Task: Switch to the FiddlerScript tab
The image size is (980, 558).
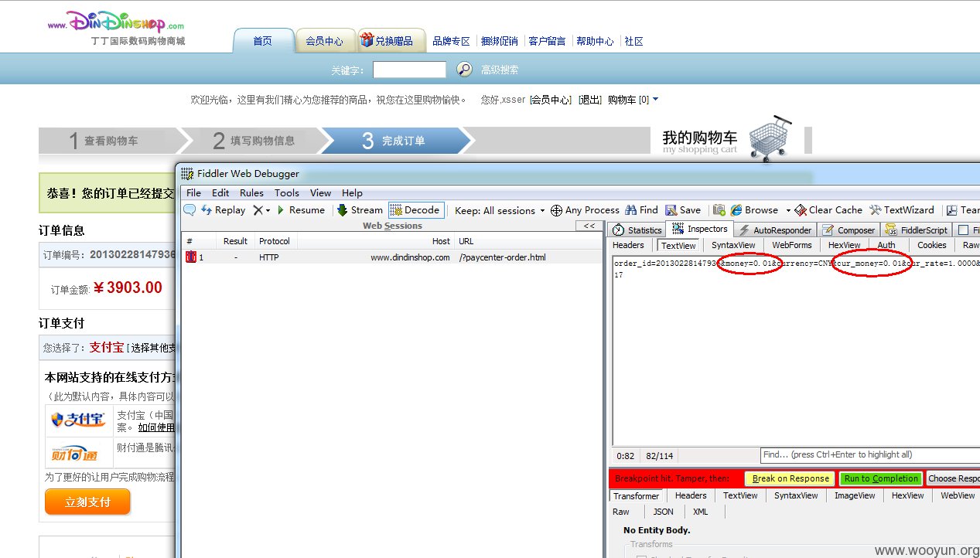Action: pyautogui.click(x=917, y=230)
